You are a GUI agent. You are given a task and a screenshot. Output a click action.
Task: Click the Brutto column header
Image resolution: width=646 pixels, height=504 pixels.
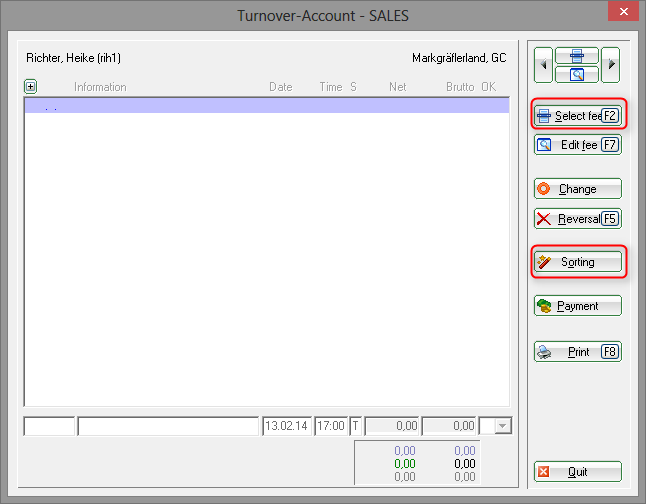point(460,87)
